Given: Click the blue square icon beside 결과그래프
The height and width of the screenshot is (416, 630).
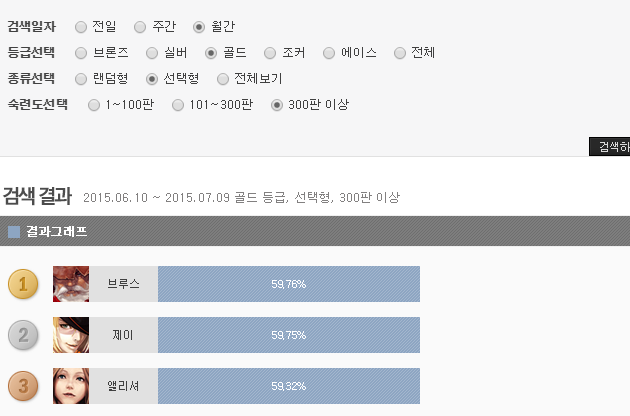Looking at the screenshot, I should 14,232.
